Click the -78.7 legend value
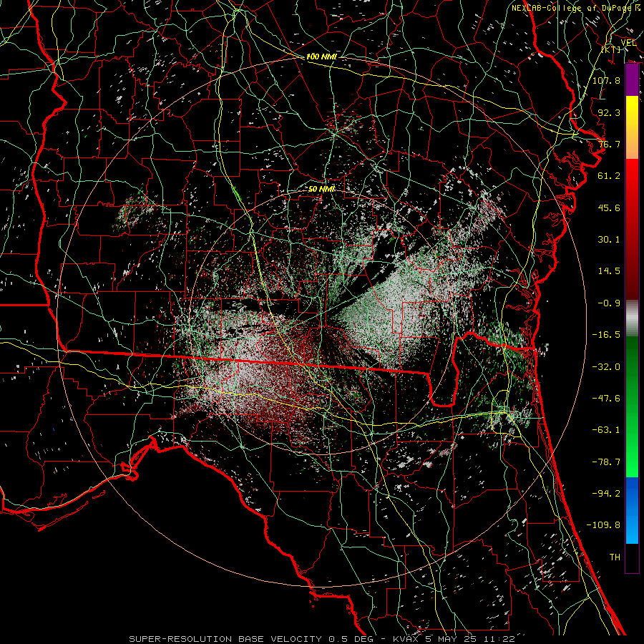 click(x=606, y=462)
